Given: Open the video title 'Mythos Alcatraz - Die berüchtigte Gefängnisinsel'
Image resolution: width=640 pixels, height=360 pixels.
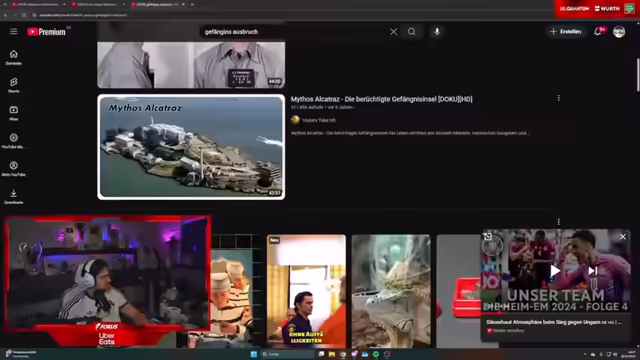Looking at the screenshot, I should click(381, 99).
